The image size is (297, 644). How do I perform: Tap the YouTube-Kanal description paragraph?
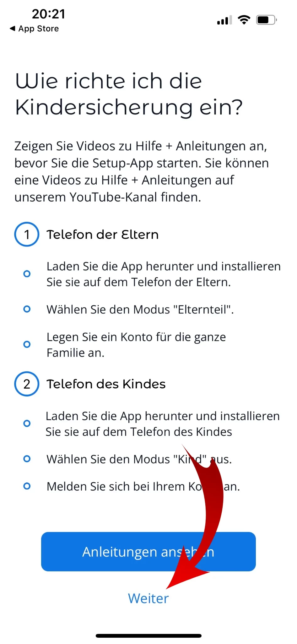pyautogui.click(x=142, y=172)
